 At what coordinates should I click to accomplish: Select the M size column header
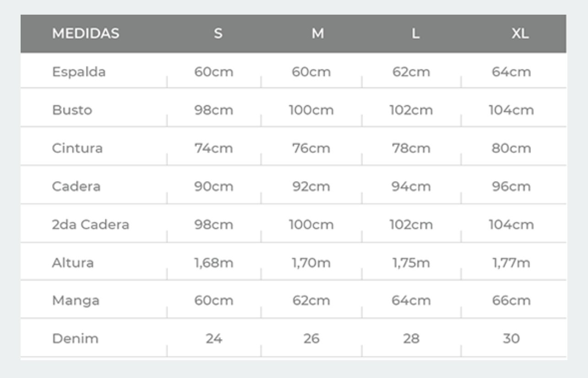click(x=318, y=33)
